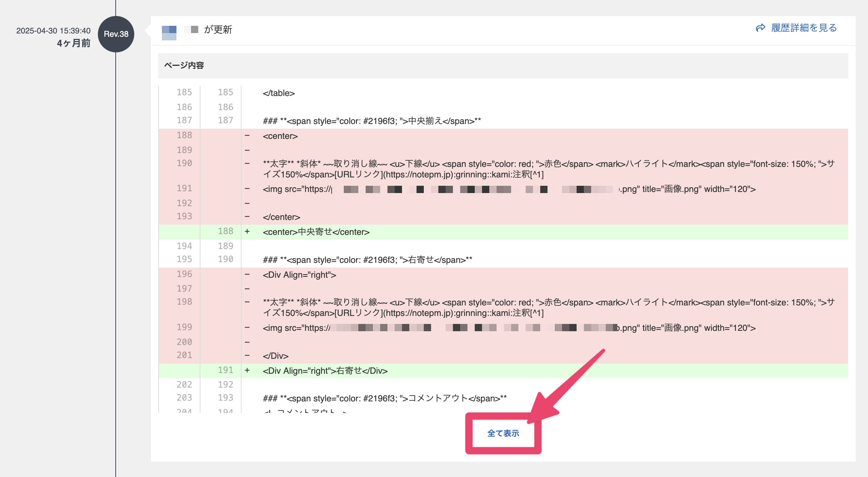Select new line number 188 in the gutter

tap(226, 231)
